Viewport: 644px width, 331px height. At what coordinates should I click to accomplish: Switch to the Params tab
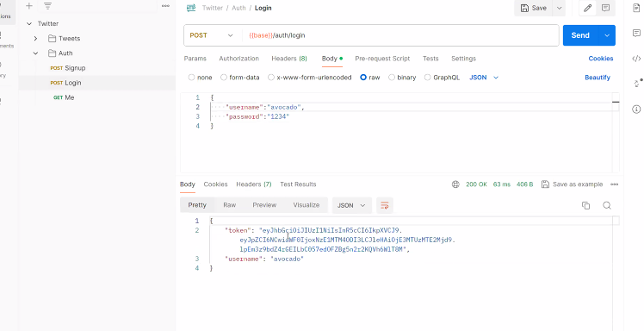195,59
